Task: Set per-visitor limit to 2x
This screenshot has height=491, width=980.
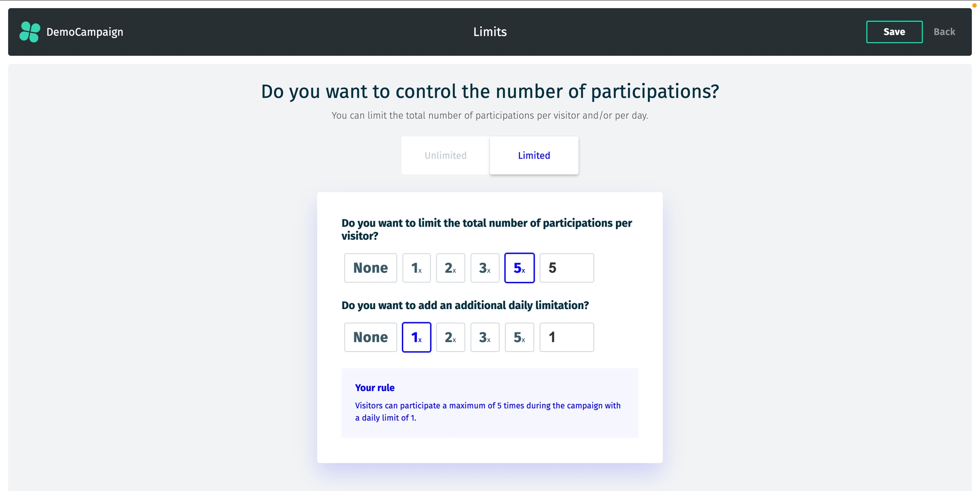Action: pos(450,268)
